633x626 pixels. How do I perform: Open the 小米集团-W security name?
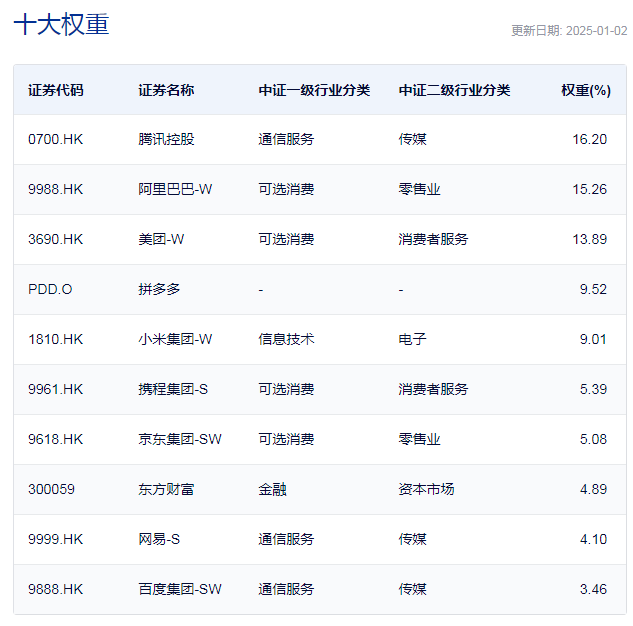[x=175, y=339]
